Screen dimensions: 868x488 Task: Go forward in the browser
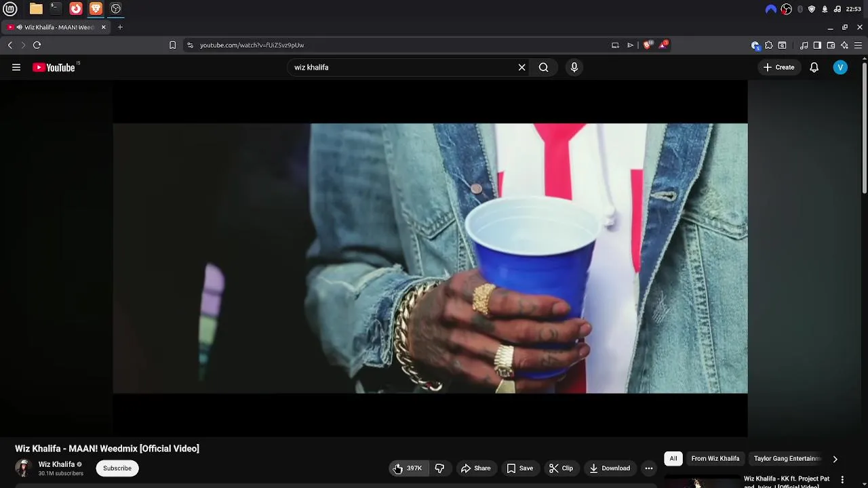(x=23, y=45)
